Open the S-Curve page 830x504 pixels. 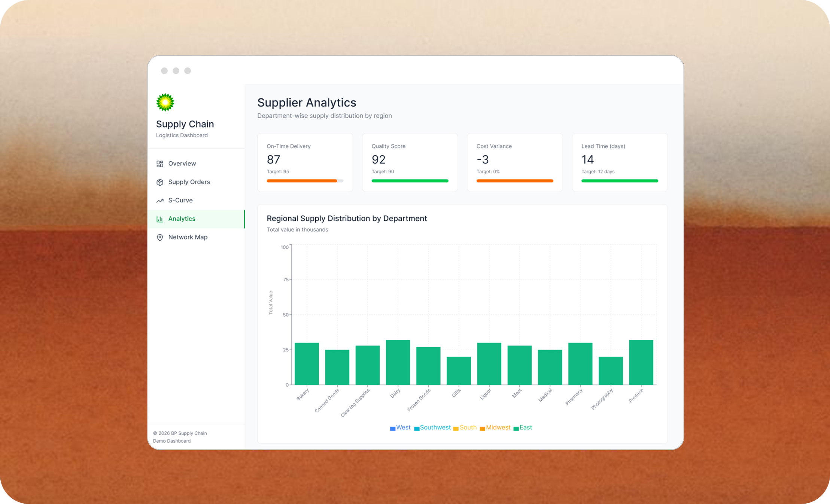(180, 200)
